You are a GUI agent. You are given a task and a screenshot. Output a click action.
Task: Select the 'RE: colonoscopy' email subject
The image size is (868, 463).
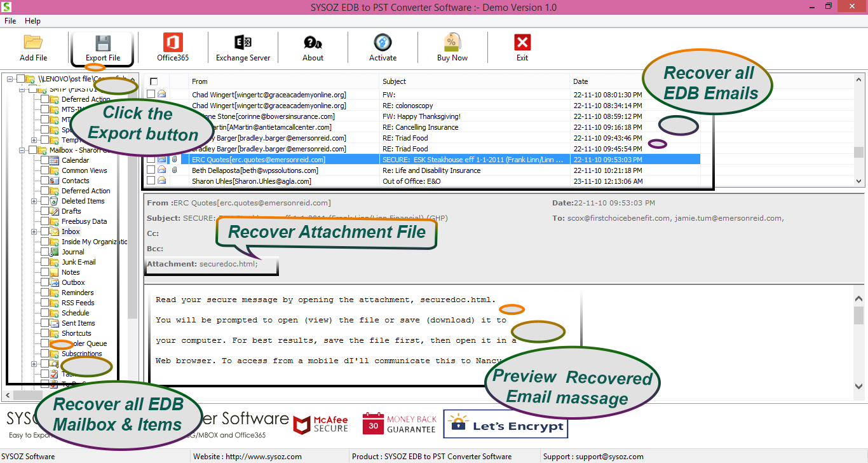click(407, 106)
